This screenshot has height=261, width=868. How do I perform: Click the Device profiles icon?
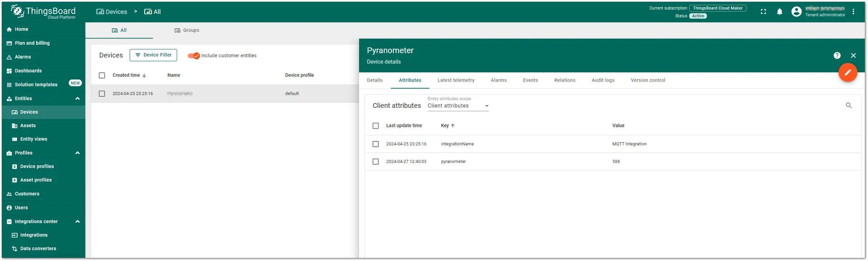(x=14, y=167)
